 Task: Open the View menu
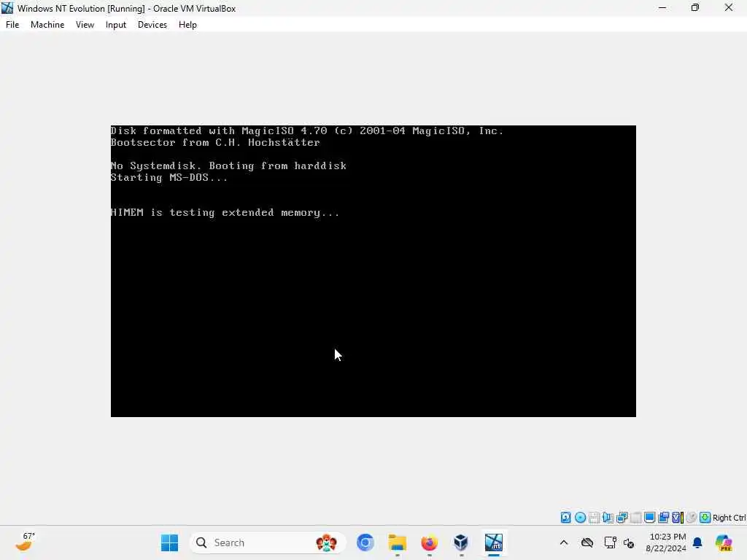(85, 25)
